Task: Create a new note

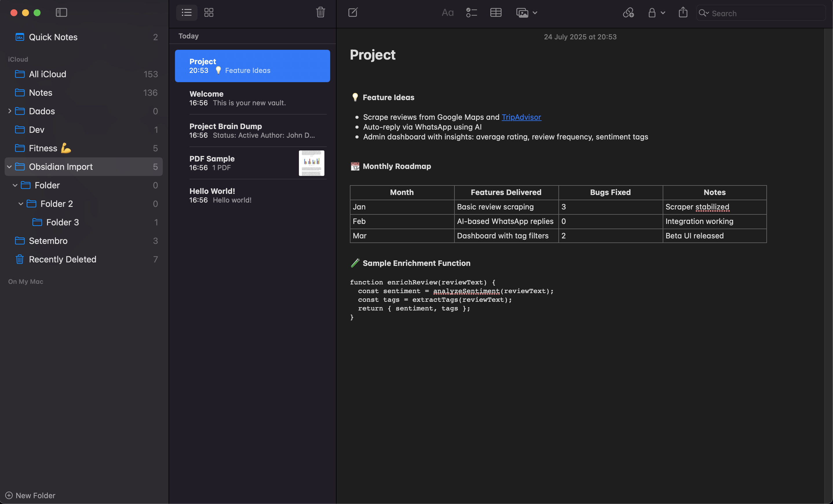Action: pyautogui.click(x=352, y=12)
